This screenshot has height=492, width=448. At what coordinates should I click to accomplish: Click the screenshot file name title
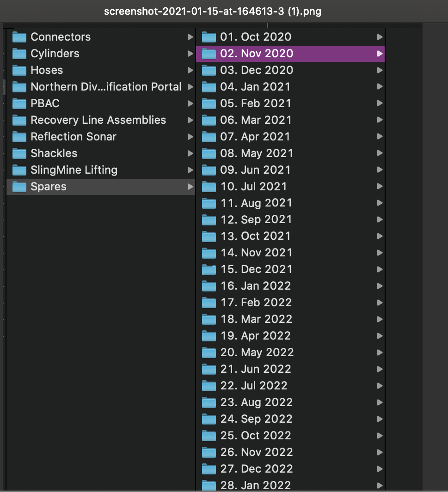(x=213, y=12)
